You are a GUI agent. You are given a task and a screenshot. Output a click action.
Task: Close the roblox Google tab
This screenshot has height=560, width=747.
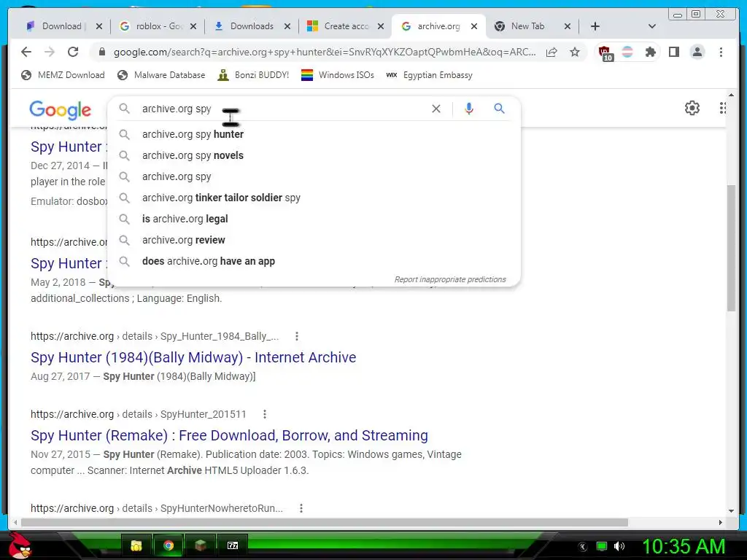193,26
